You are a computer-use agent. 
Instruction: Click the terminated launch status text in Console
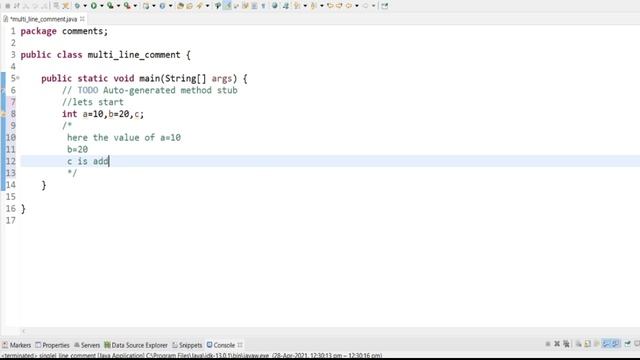click(191, 356)
